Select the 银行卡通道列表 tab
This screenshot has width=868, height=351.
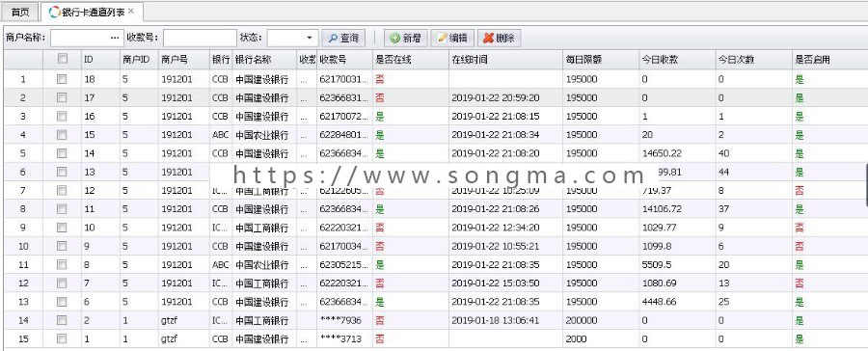[x=92, y=12]
